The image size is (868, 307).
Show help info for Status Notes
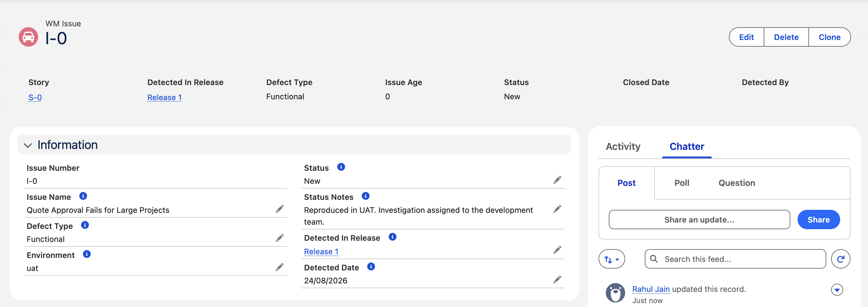coord(366,196)
